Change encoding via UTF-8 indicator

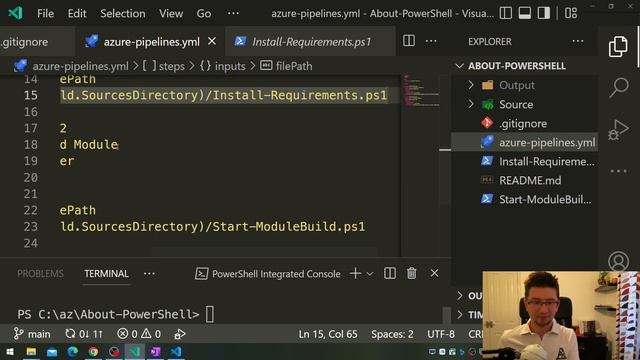click(441, 334)
